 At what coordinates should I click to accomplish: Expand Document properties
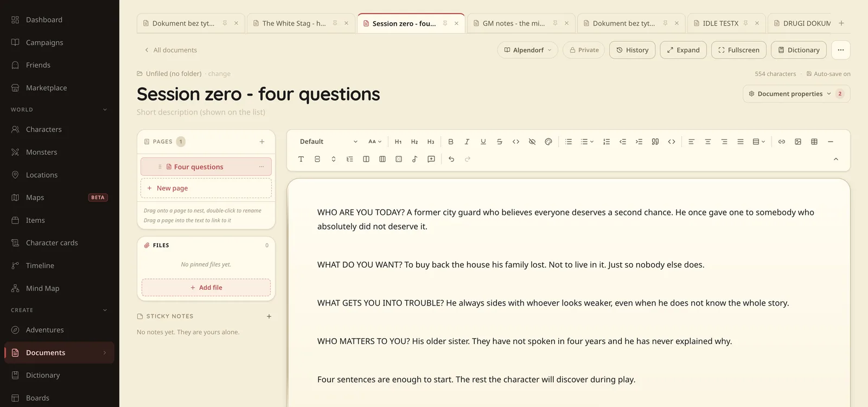(x=796, y=94)
